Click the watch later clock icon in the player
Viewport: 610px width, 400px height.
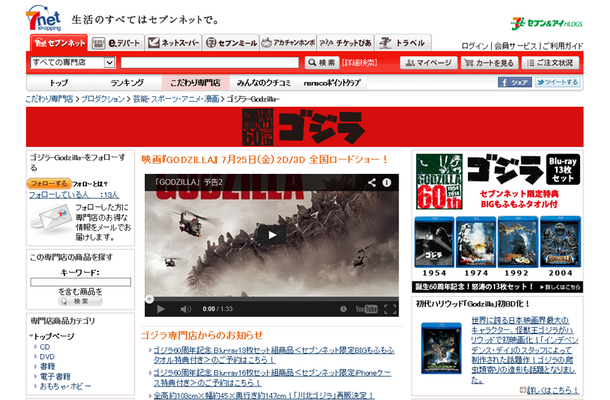(x=343, y=309)
